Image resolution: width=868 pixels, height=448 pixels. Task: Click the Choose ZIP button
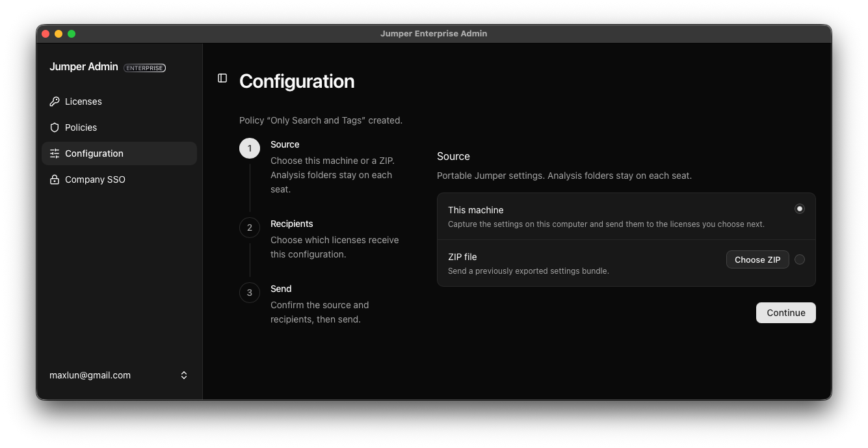[757, 259]
